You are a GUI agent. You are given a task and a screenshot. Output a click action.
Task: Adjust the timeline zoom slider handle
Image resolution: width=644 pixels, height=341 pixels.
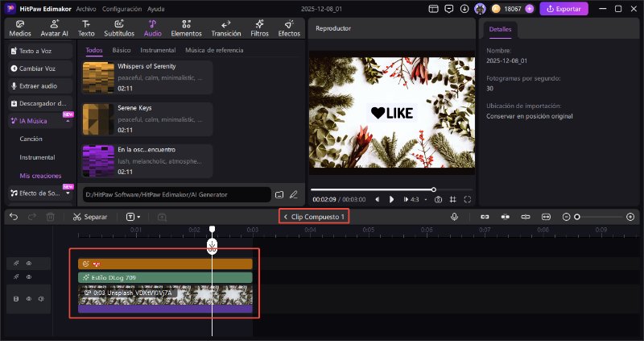click(x=576, y=217)
